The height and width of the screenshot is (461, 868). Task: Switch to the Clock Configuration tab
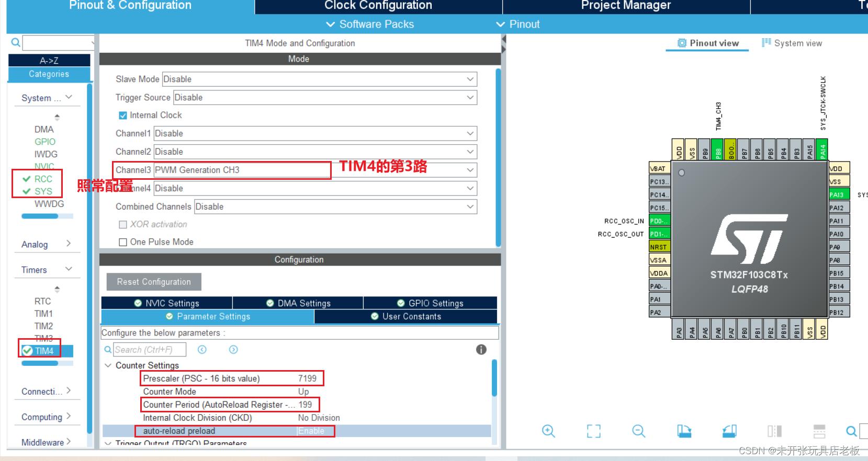pos(378,6)
